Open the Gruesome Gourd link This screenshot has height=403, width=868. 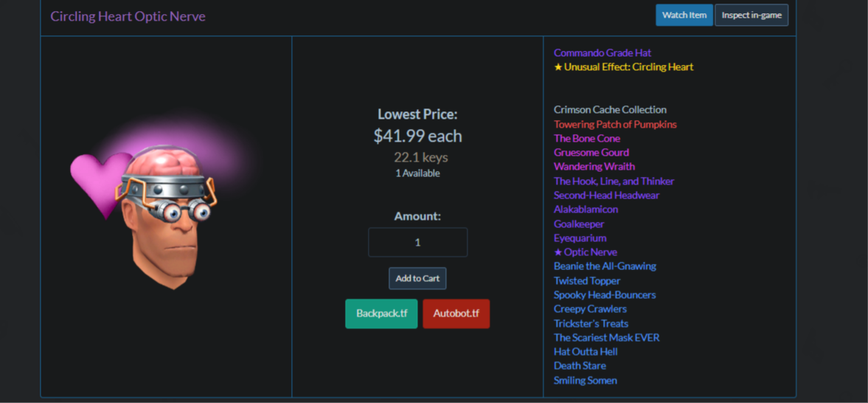click(x=591, y=152)
